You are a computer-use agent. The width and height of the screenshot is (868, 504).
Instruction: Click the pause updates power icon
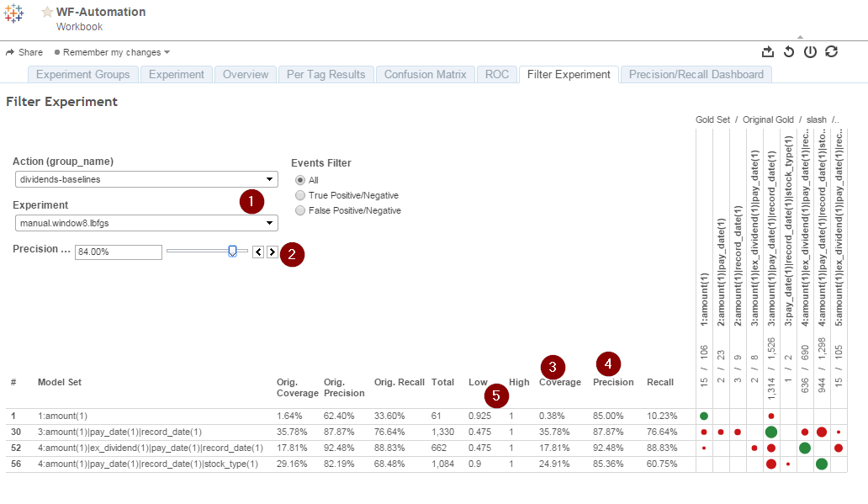pyautogui.click(x=810, y=51)
